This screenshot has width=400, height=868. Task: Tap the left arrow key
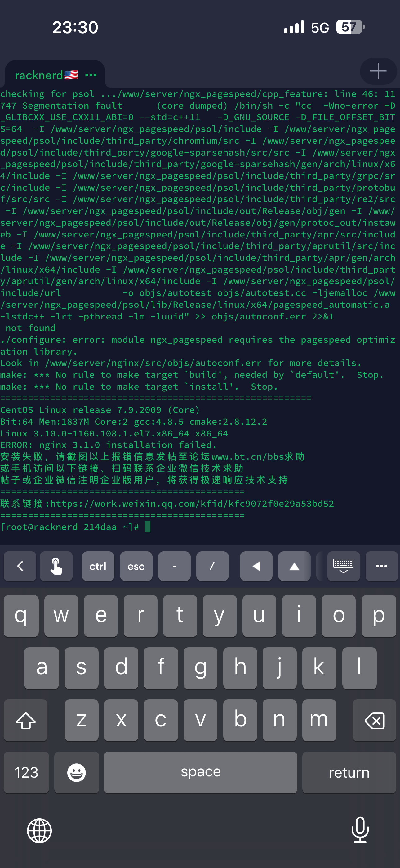click(x=256, y=566)
